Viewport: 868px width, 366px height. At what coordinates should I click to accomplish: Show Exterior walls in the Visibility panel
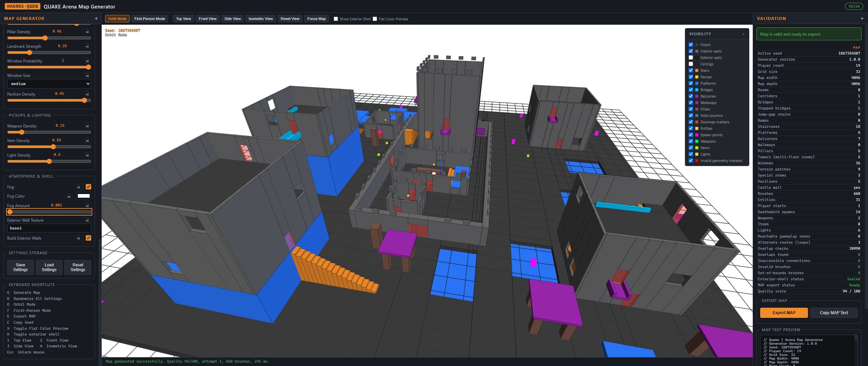(691, 58)
